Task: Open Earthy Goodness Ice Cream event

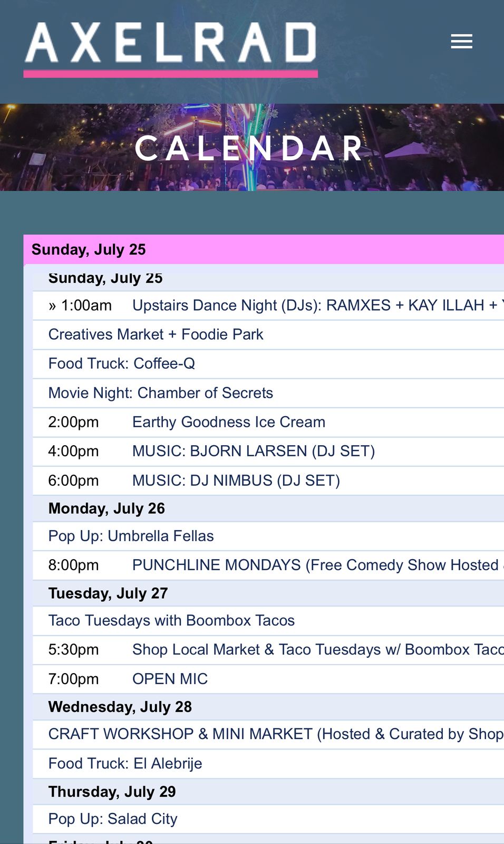Action: (x=228, y=422)
